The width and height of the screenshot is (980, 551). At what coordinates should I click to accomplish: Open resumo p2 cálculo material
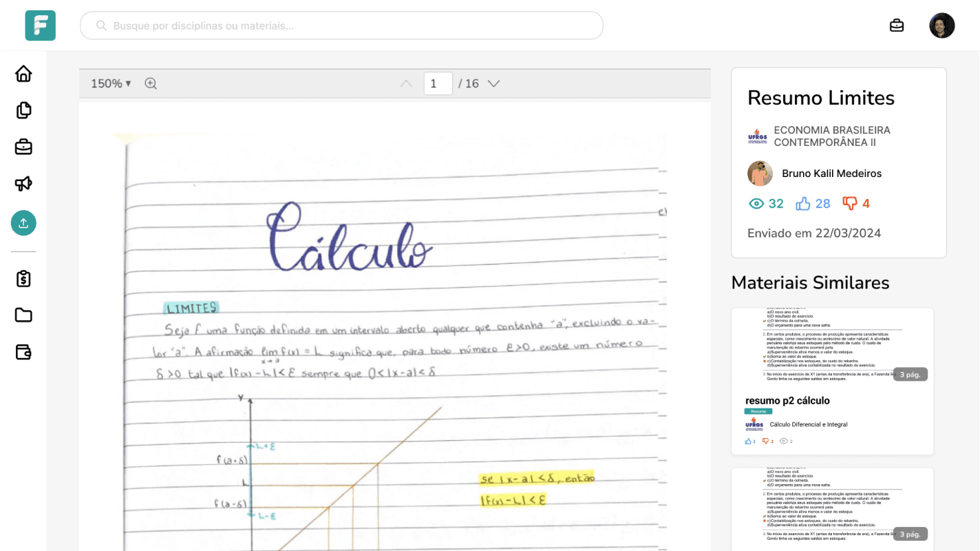[787, 400]
